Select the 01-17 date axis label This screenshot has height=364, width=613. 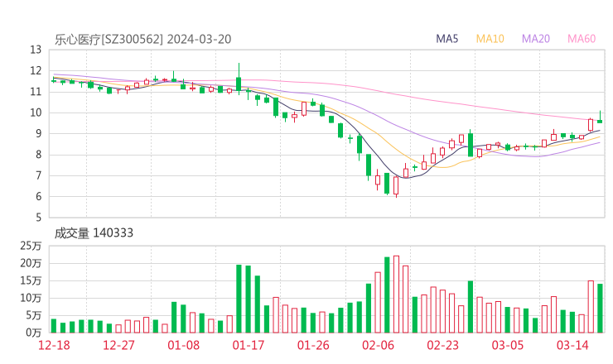[x=249, y=345]
